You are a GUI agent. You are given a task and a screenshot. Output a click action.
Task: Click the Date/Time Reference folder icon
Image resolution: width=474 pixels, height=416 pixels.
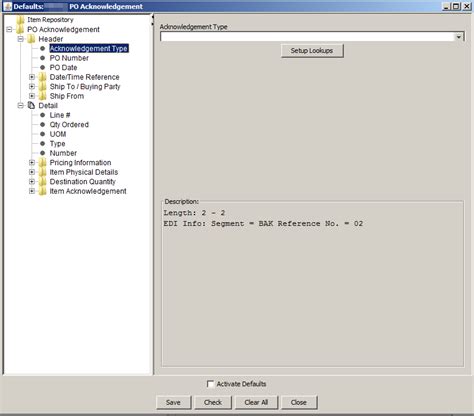[x=43, y=77]
